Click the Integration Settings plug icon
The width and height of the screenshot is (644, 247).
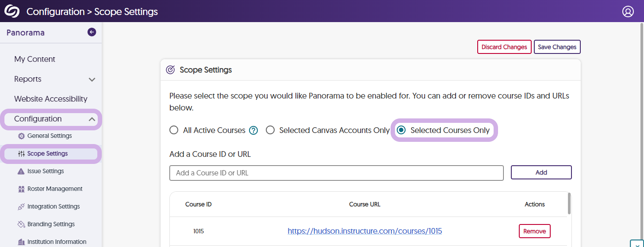21,207
